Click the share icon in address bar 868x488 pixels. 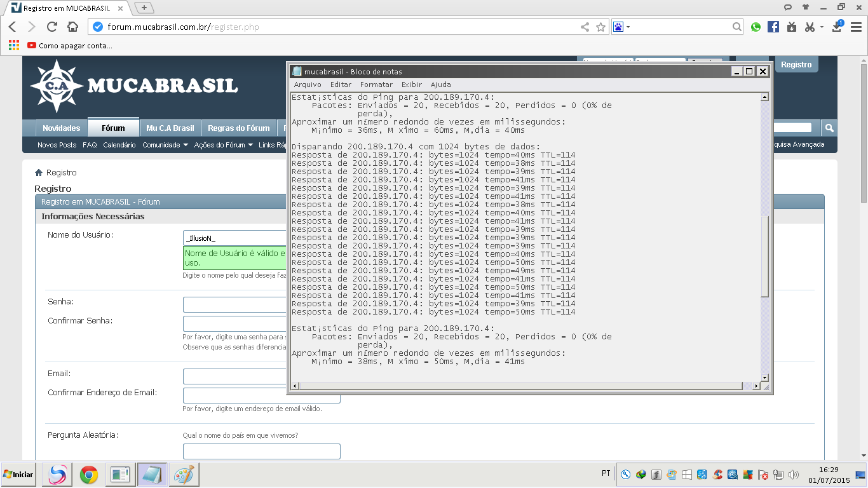point(585,27)
